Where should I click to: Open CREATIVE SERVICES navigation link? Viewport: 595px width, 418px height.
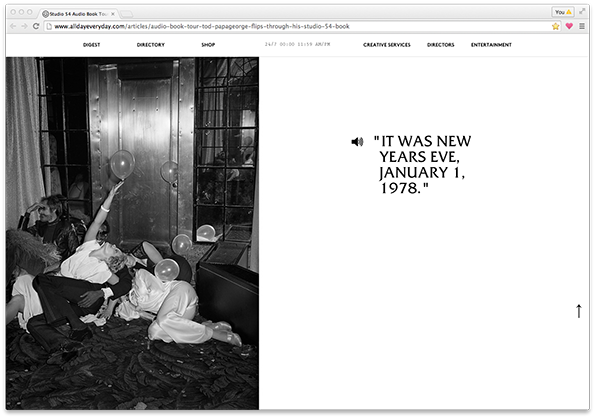point(387,45)
